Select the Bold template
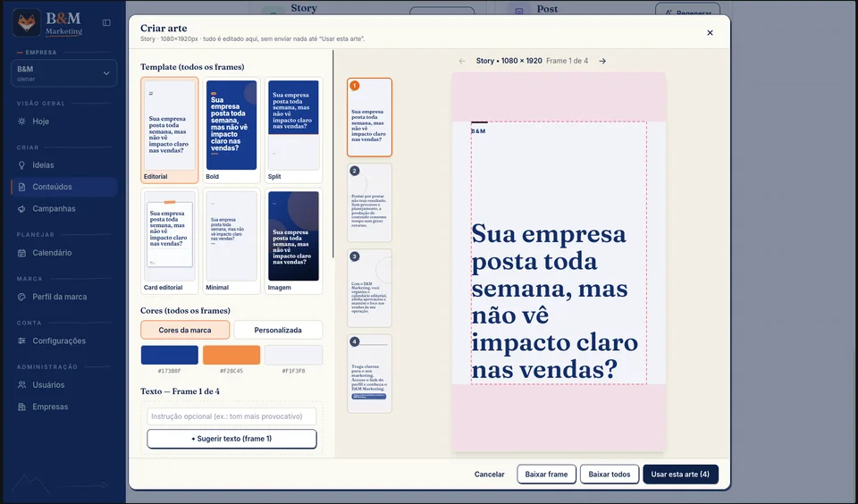The height and width of the screenshot is (504, 858). tap(231, 130)
